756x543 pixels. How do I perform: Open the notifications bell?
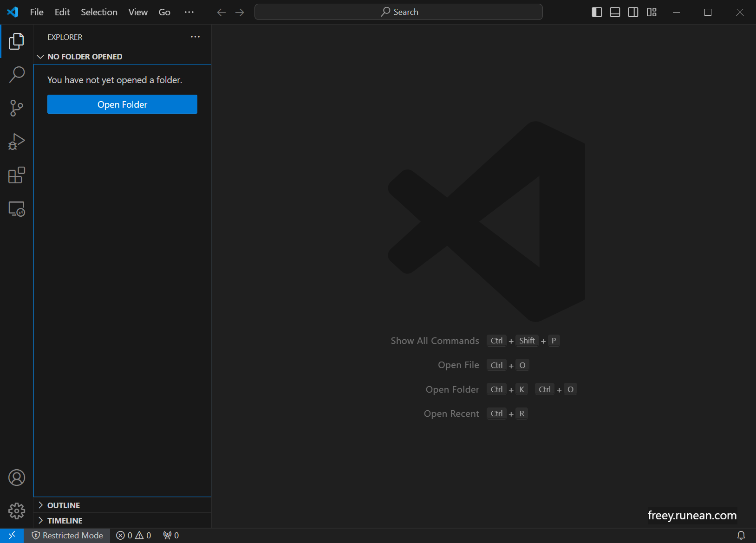[741, 536]
